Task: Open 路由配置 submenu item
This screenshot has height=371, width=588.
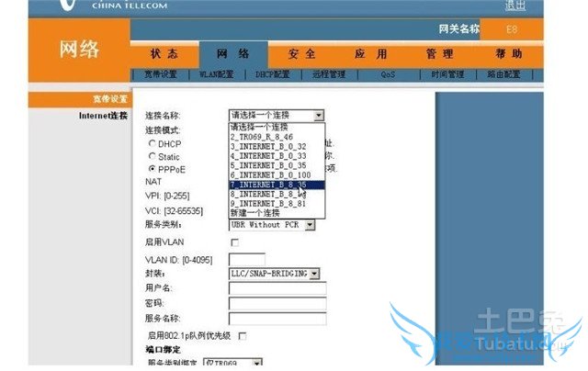Action: point(504,74)
